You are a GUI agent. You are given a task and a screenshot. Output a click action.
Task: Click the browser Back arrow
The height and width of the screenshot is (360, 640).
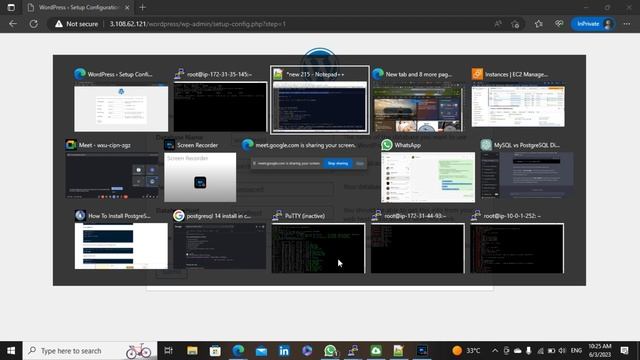(x=13, y=24)
